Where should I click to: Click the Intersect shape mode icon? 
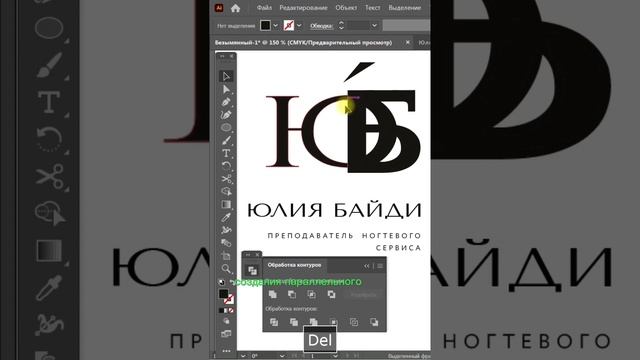coord(311,294)
